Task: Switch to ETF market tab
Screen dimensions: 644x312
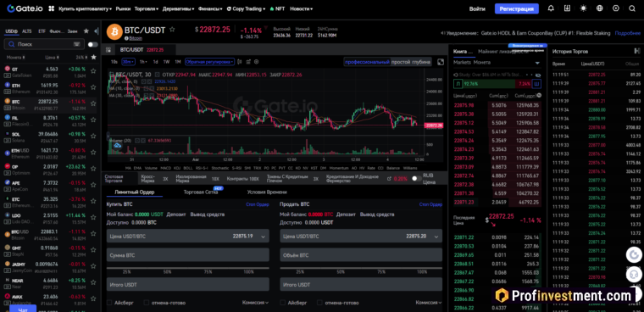Action: pos(42,31)
